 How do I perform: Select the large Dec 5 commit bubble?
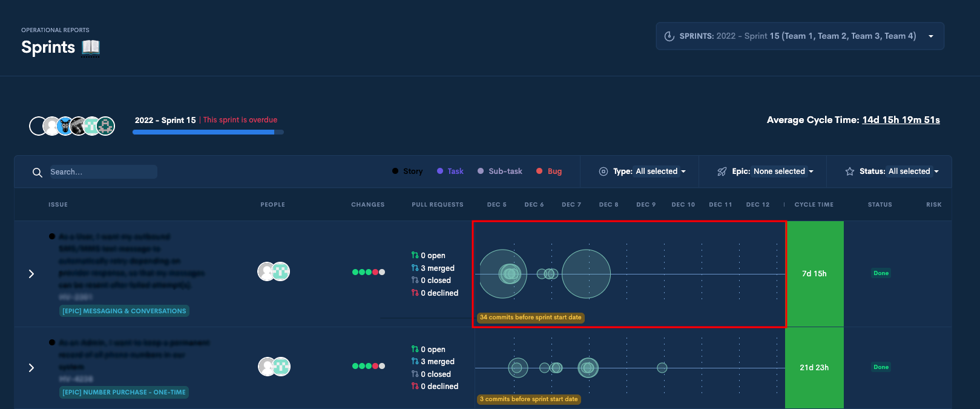click(x=503, y=274)
